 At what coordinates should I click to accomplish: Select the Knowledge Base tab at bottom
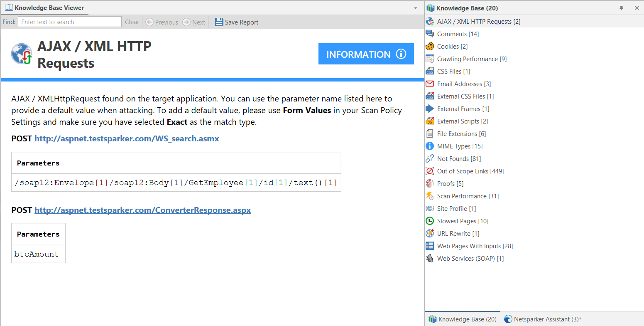coord(462,319)
